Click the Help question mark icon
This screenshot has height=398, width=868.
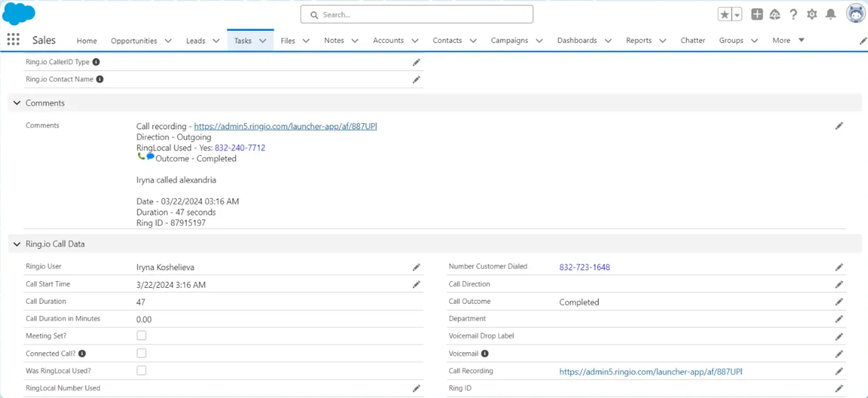[x=794, y=14]
